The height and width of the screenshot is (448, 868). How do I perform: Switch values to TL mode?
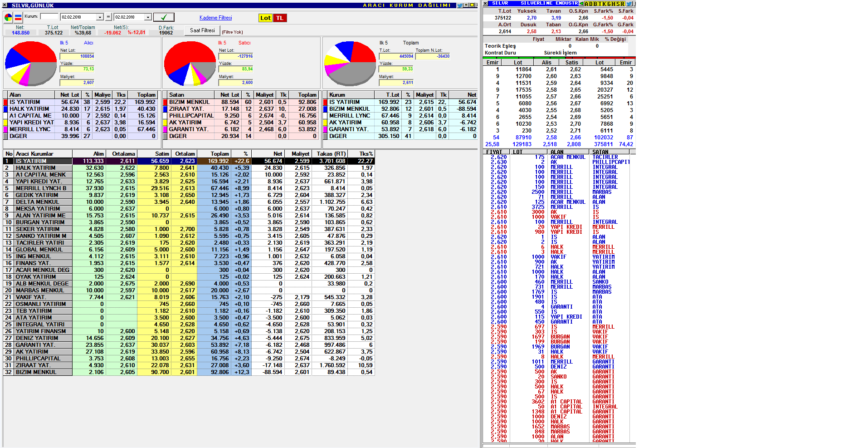pyautogui.click(x=279, y=18)
